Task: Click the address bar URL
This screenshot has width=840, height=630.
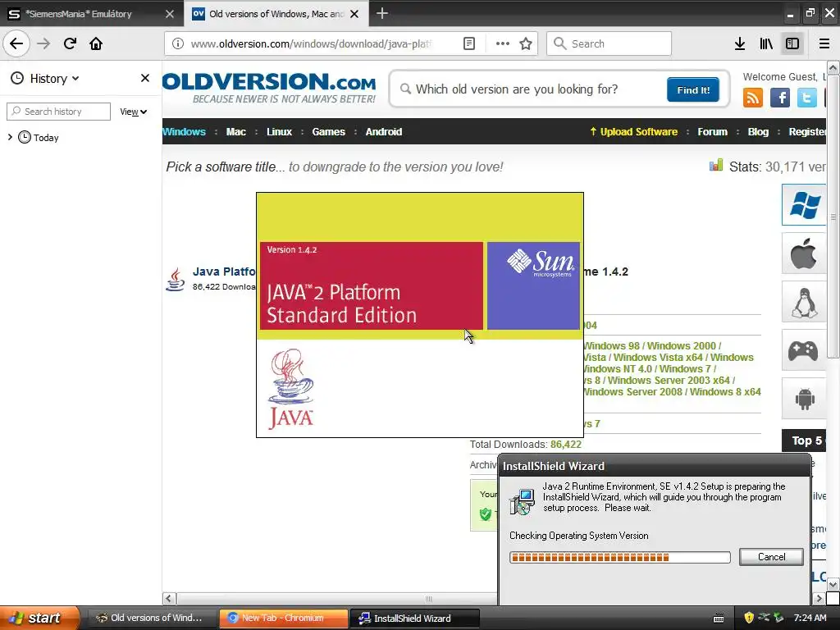Action: [311, 43]
